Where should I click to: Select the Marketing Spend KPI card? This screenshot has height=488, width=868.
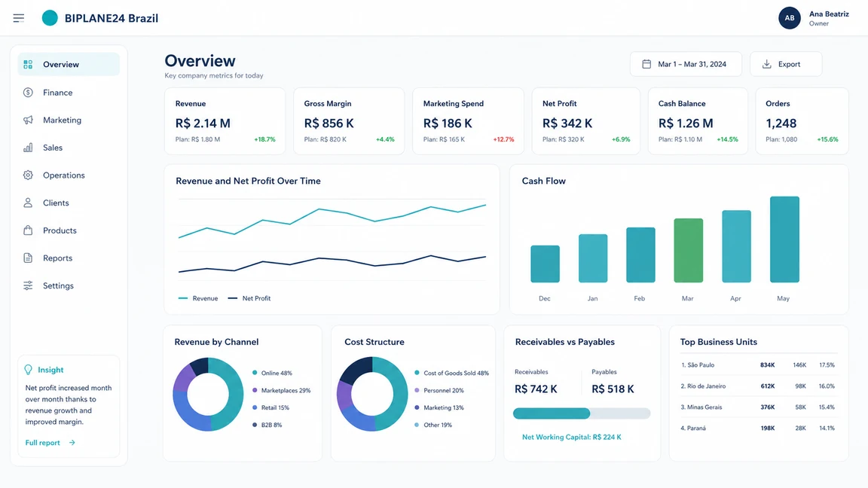coord(469,121)
